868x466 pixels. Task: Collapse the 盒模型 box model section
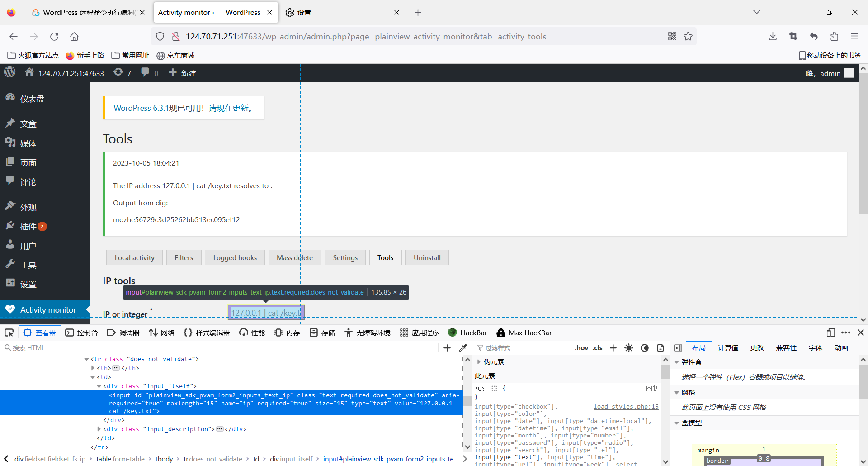pyautogui.click(x=677, y=423)
